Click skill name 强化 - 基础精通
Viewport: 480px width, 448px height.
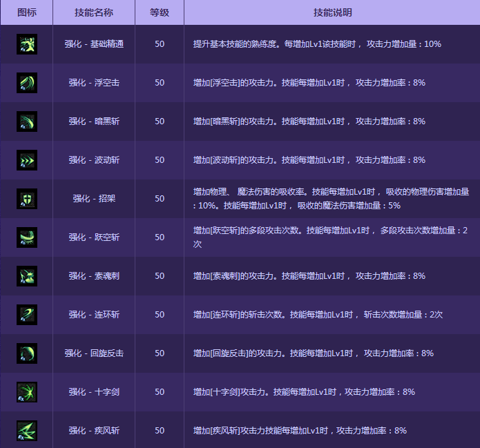tap(94, 44)
